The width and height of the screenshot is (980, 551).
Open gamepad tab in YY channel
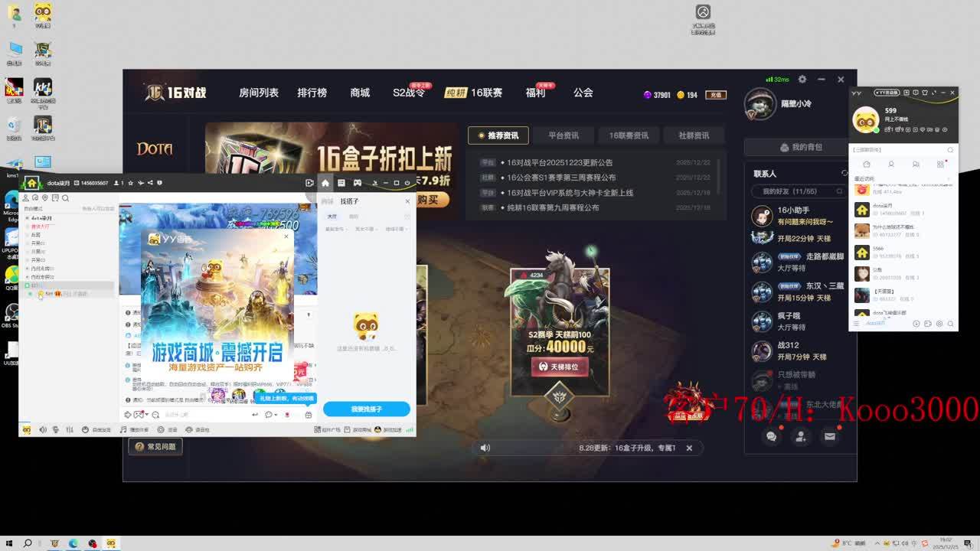tap(357, 183)
